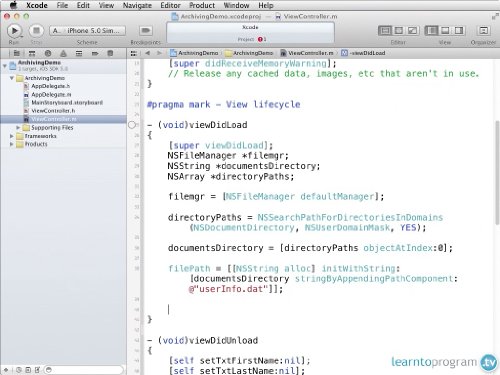500x375 pixels.
Task: Expand the Frameworks group
Action: 12,136
